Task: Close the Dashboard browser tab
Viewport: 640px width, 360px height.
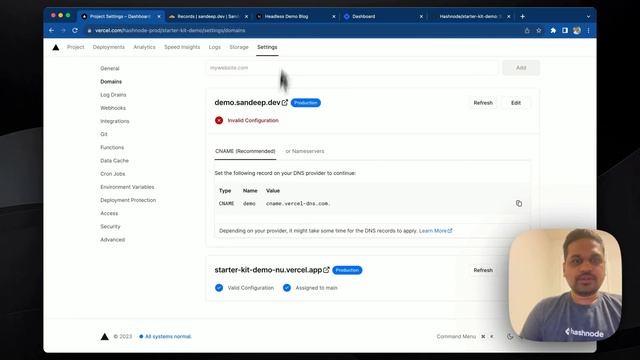Action: click(421, 16)
